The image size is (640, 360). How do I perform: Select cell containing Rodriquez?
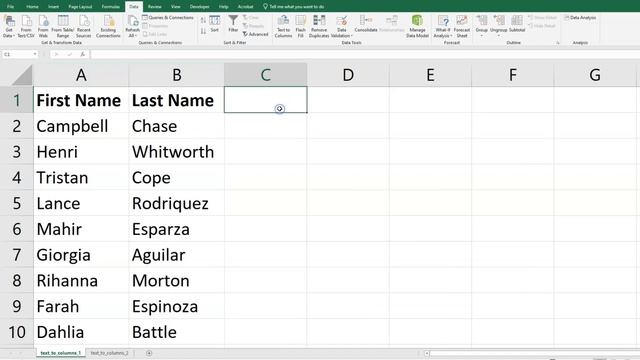pos(176,203)
